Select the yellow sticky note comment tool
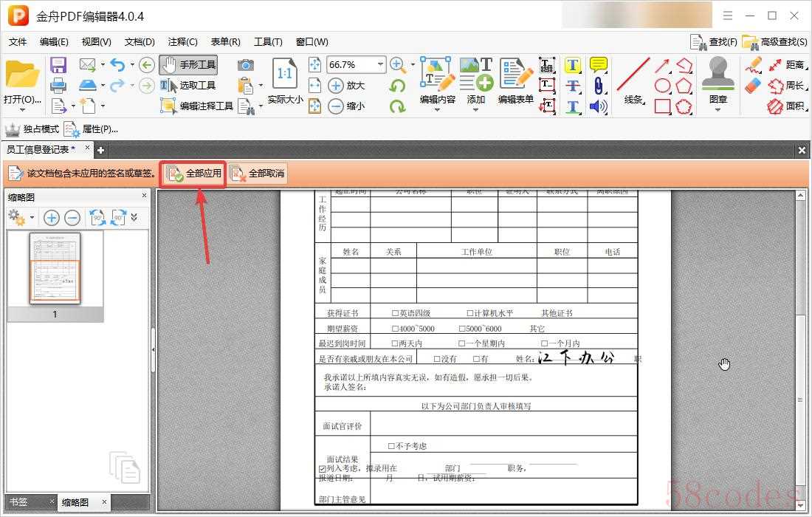 click(598, 65)
